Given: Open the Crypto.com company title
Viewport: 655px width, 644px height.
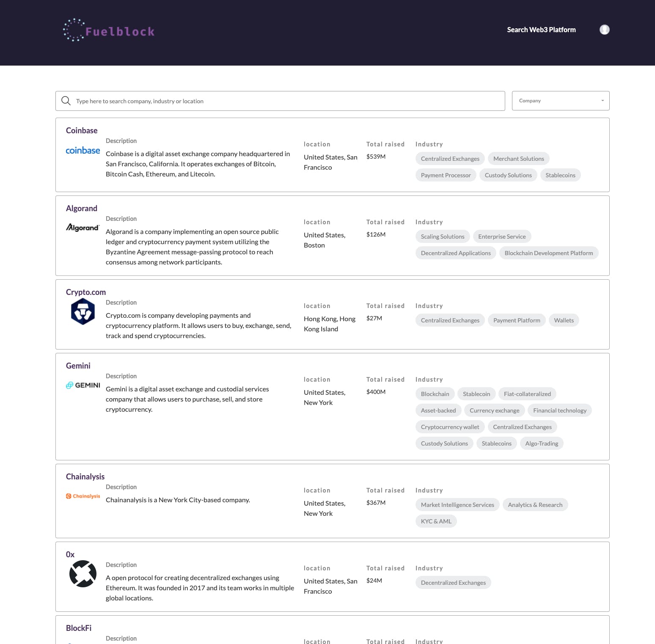Looking at the screenshot, I should tap(86, 292).
